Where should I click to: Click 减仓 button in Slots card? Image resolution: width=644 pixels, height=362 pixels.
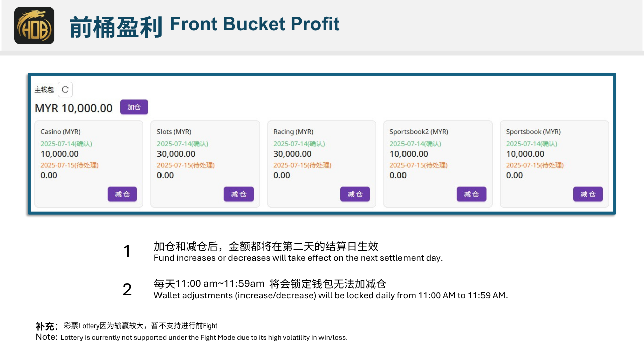tap(238, 194)
